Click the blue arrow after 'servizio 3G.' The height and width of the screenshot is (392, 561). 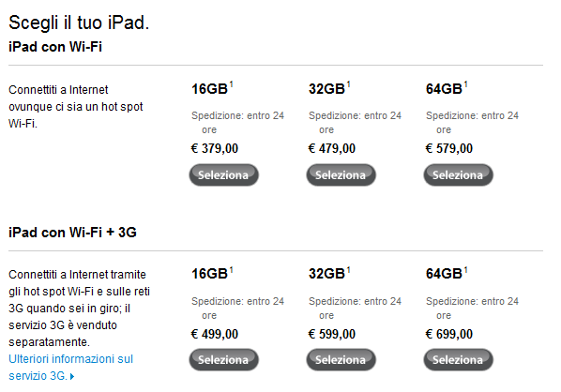(72, 376)
